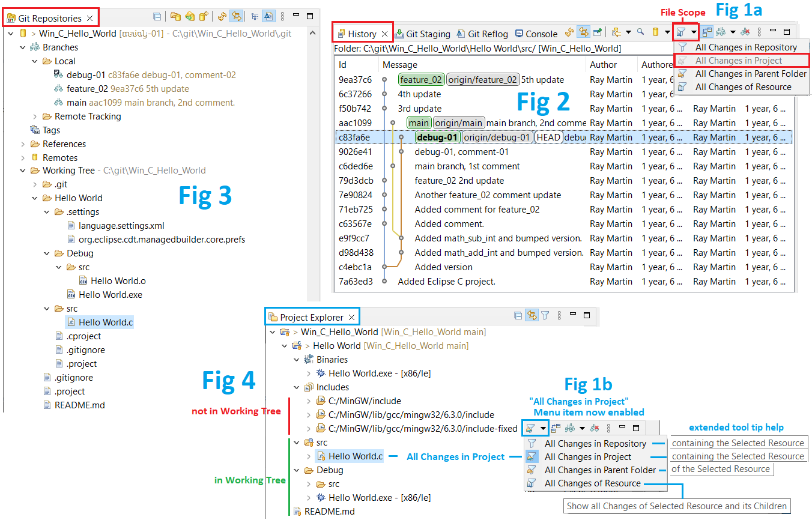Collapse all in Project Explorer
Viewport: 812px width, 520px height.
click(x=518, y=315)
